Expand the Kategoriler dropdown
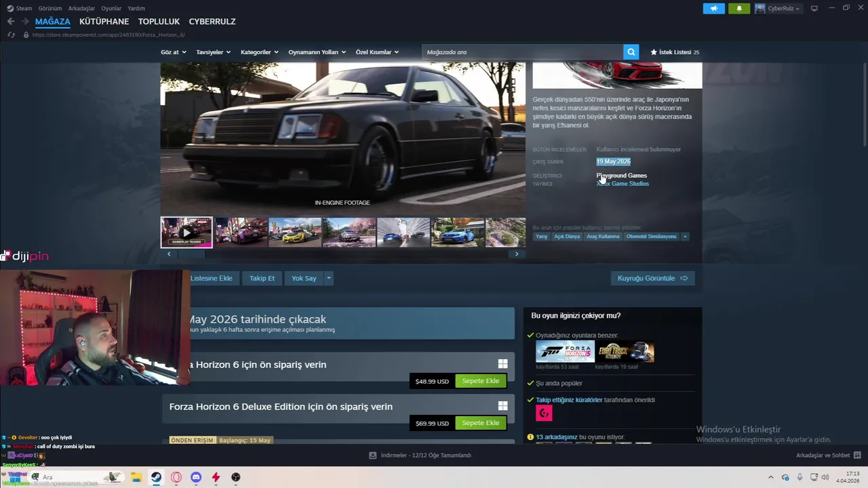868x488 pixels. tap(259, 52)
